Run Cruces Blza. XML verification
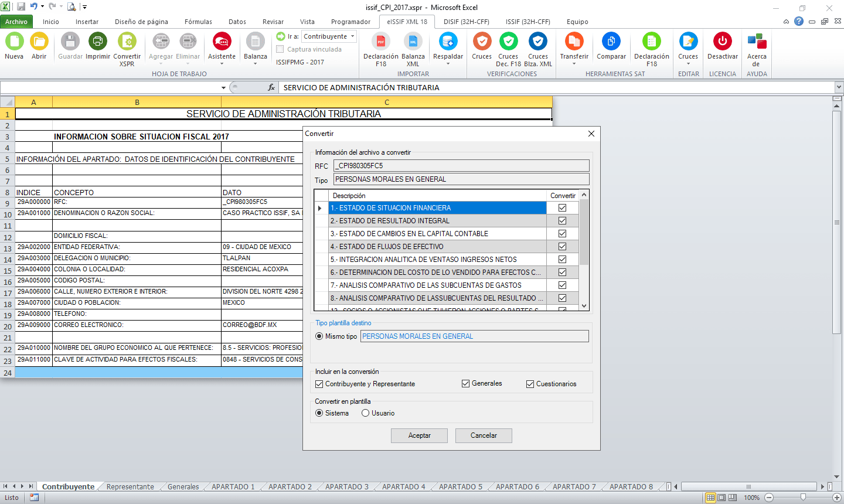The width and height of the screenshot is (844, 504). 538,42
